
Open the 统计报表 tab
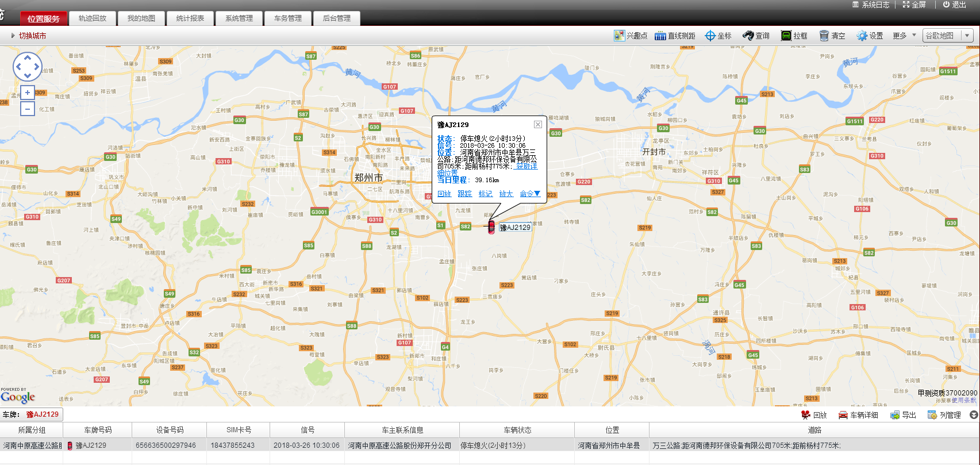[190, 18]
